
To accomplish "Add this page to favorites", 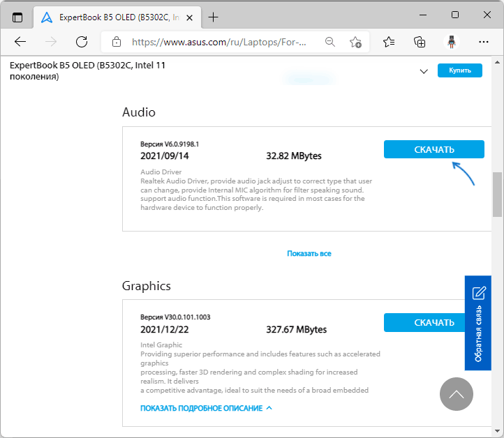I will point(355,42).
